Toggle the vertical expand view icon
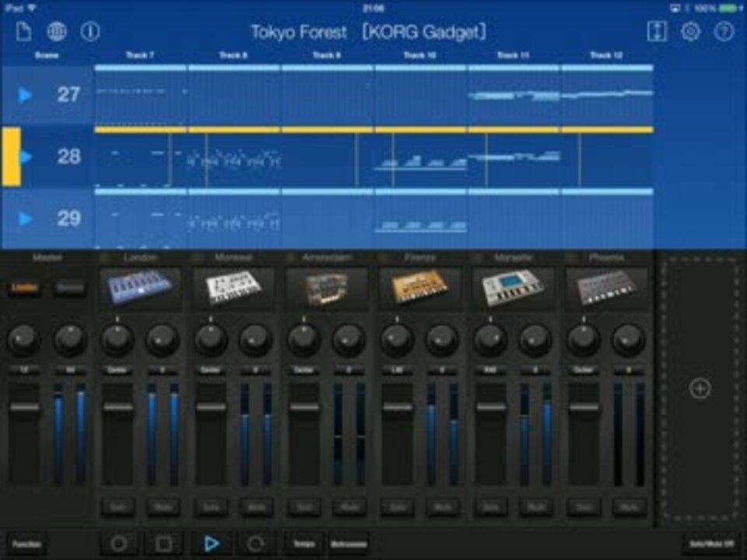This screenshot has width=747, height=560. point(657,32)
